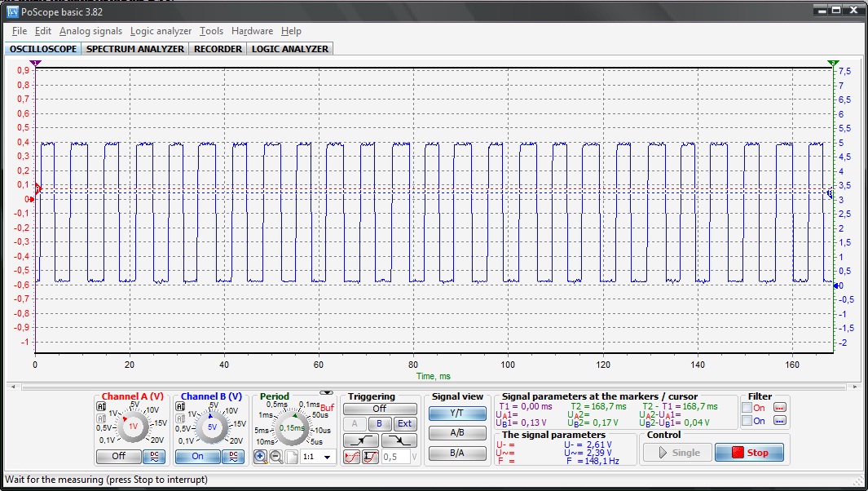Open the 1:1 zoom ratio dropdown

[x=327, y=458]
